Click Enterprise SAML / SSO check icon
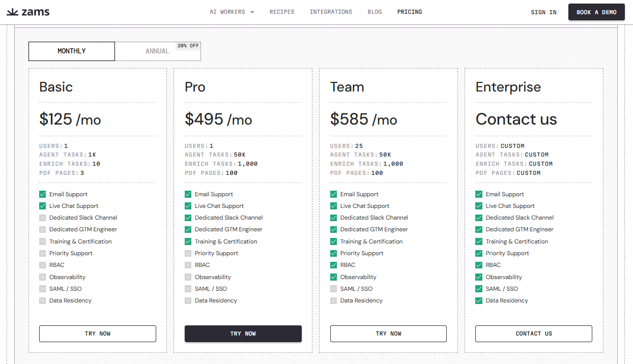This screenshot has height=364, width=633. tap(479, 289)
